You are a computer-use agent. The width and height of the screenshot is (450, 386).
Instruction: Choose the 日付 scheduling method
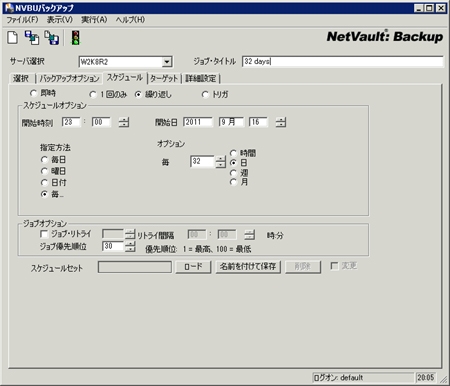click(44, 182)
